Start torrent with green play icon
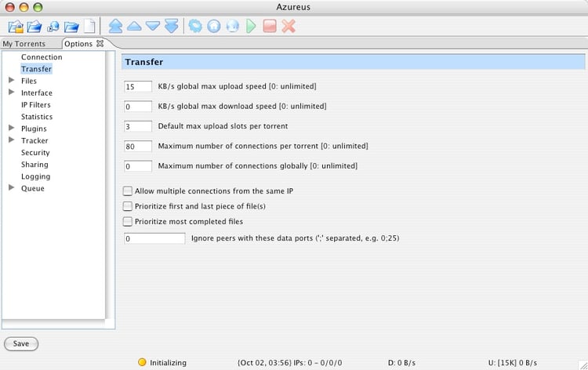 tap(251, 26)
